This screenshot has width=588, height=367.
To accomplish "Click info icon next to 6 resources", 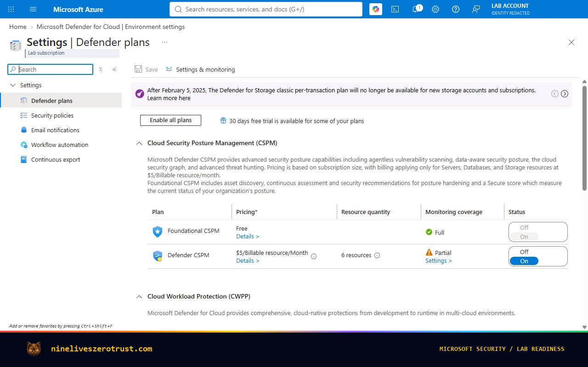I will pyautogui.click(x=377, y=255).
